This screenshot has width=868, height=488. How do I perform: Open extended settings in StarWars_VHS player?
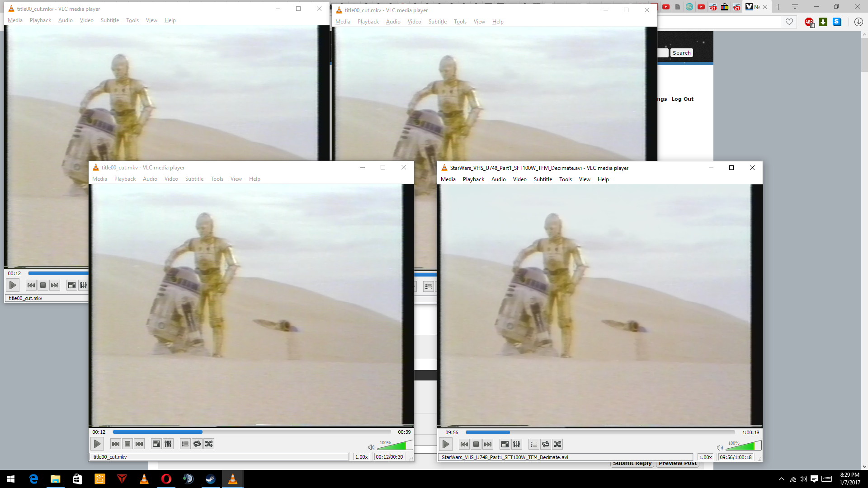tap(517, 445)
